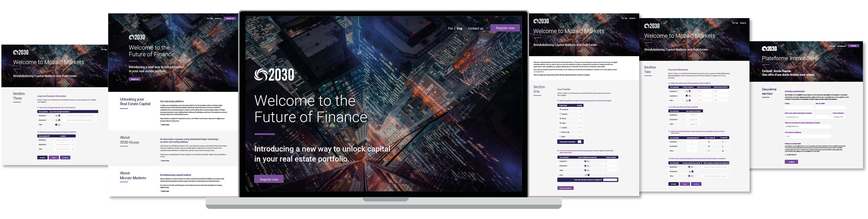Click 'Learn more' under 'Our real estate platform'

[x=165, y=124]
